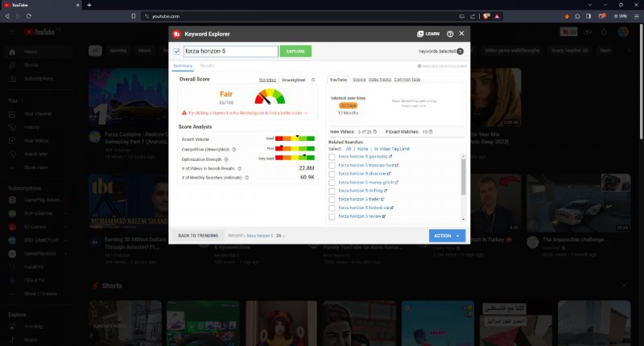644x346 pixels.
Task: Open the browser extensions puzzle icon
Action: pos(576,16)
